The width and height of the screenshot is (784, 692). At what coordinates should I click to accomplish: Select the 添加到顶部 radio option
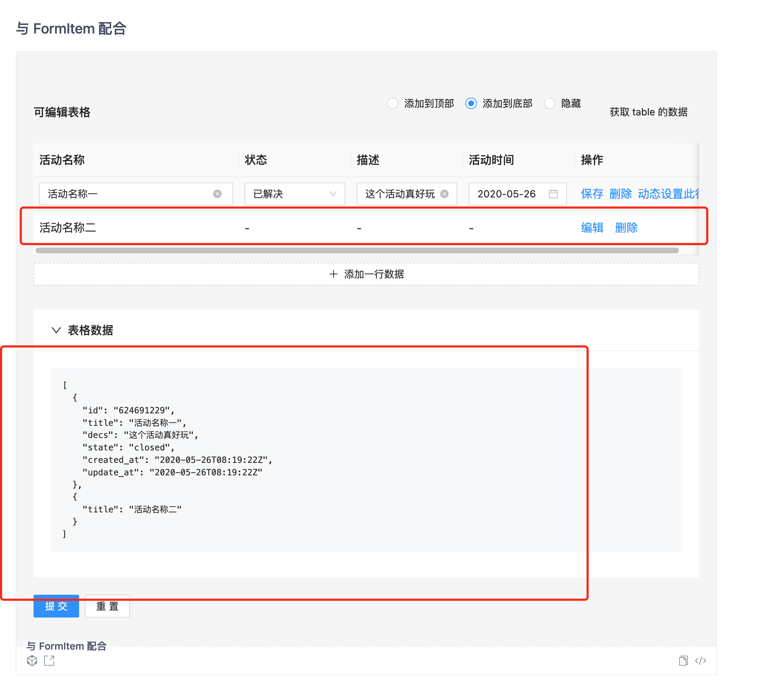click(392, 104)
